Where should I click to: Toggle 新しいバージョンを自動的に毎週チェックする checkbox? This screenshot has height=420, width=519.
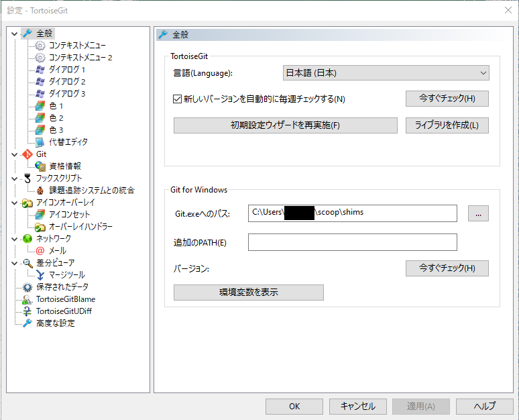(x=178, y=99)
